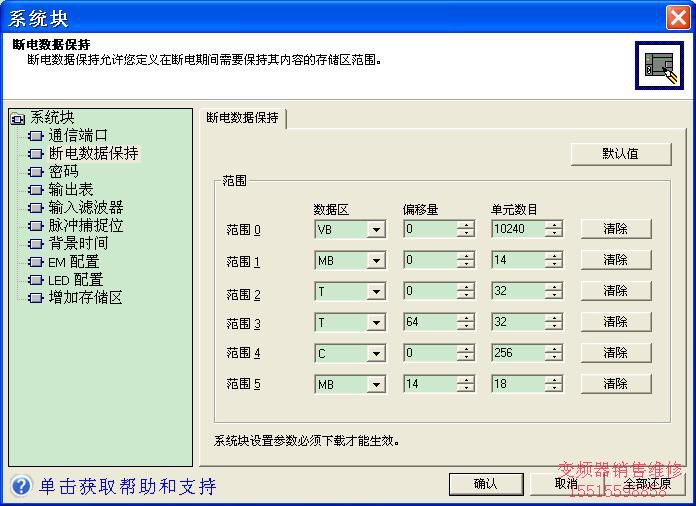Screen dimensions: 696x506
Task: Click the 确认 button
Action: [485, 484]
